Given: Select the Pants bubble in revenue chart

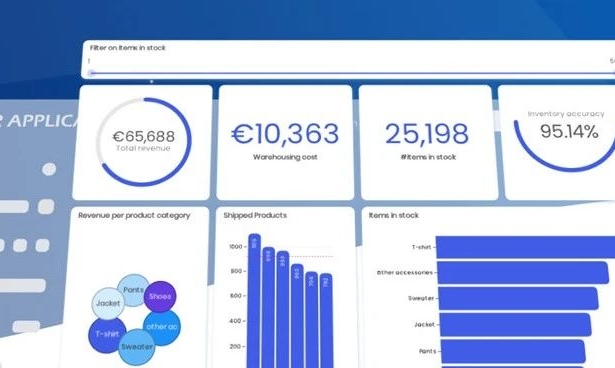Looking at the screenshot, I should click(x=133, y=290).
